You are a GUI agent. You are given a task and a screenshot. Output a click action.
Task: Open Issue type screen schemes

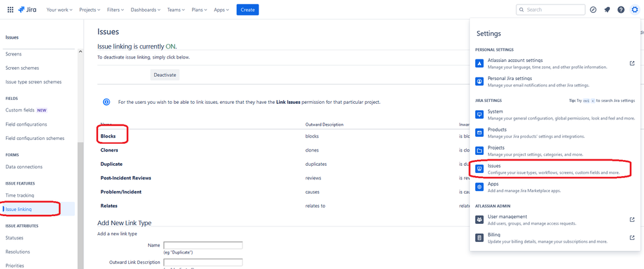pyautogui.click(x=34, y=82)
